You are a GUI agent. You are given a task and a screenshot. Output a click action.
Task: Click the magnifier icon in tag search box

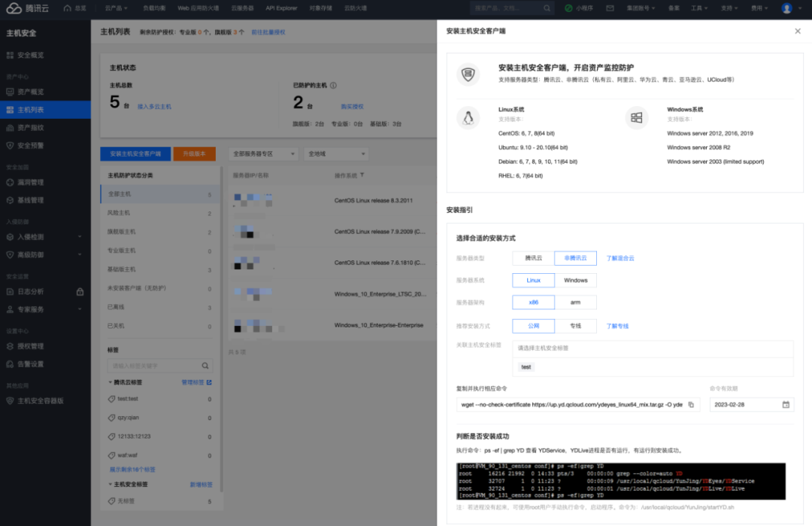205,366
